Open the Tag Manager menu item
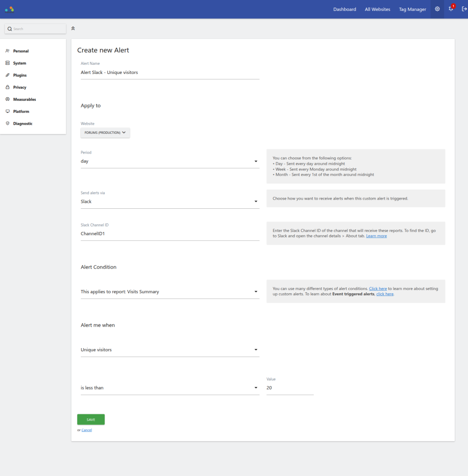Screen dimensions: 468x476 412,9
